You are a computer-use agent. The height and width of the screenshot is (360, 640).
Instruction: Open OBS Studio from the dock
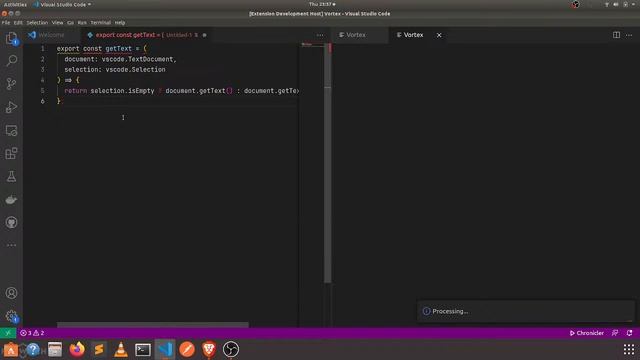click(x=231, y=349)
